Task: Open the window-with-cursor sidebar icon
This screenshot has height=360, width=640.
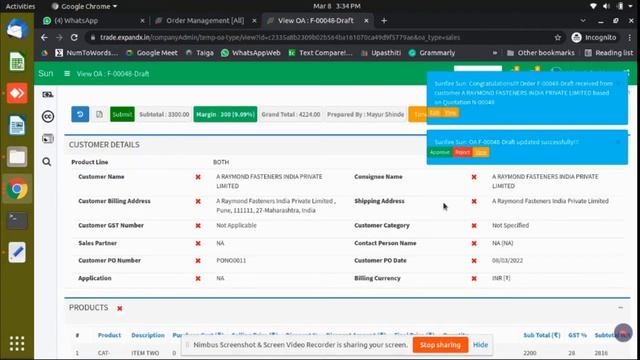Action: [x=47, y=139]
